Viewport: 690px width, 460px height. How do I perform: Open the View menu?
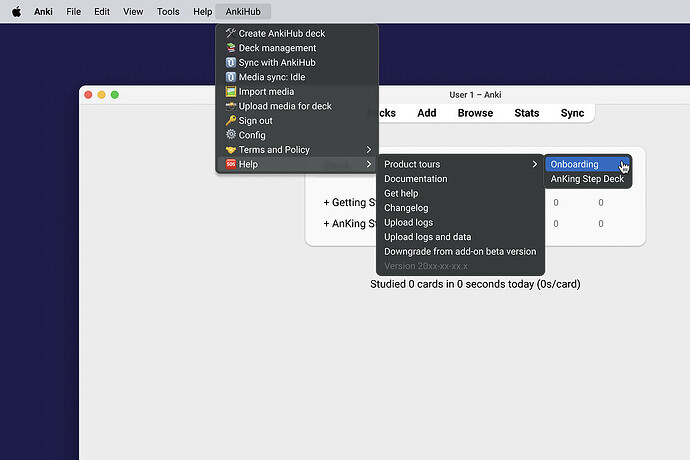pyautogui.click(x=133, y=11)
